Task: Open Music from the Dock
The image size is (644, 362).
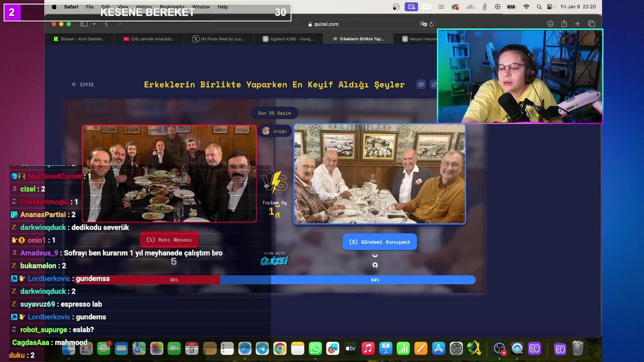Action: [368, 348]
